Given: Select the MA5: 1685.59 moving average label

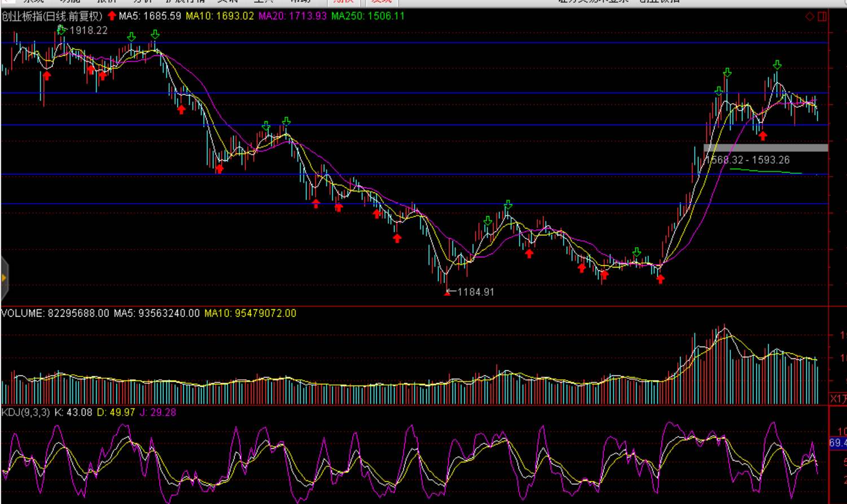Looking at the screenshot, I should (150, 16).
